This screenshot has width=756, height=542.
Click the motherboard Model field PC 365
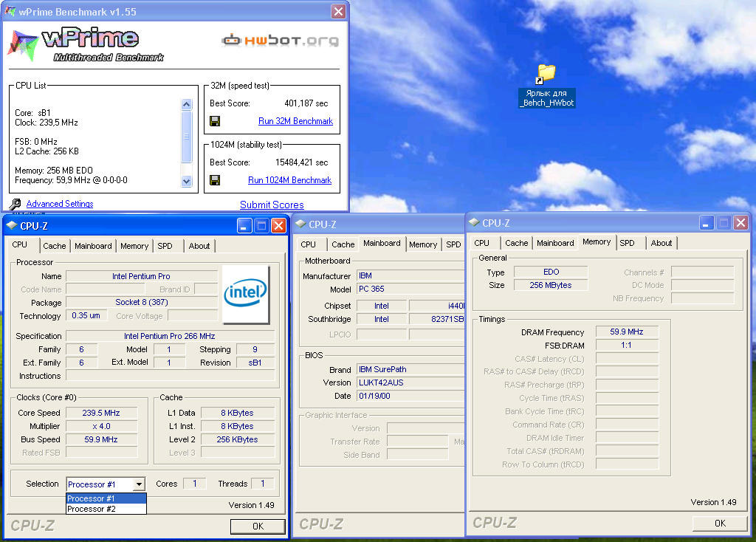point(410,289)
